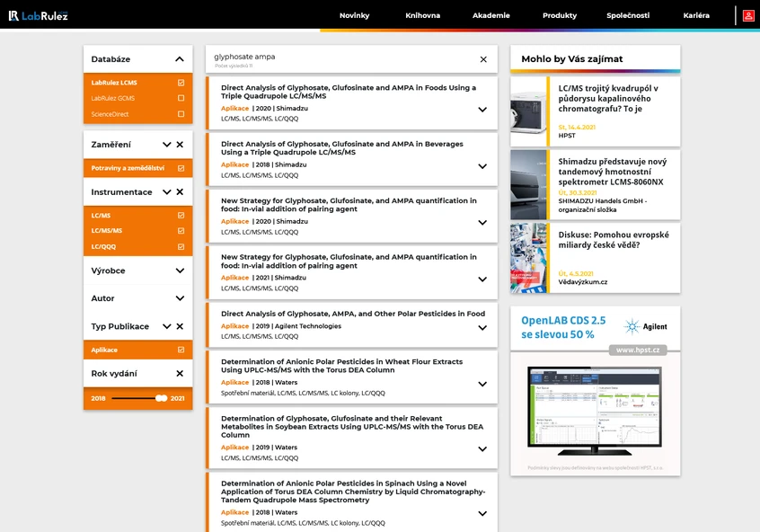
Task: Open Diskuse evropské miliardy news thumbnail
Action: tap(528, 258)
